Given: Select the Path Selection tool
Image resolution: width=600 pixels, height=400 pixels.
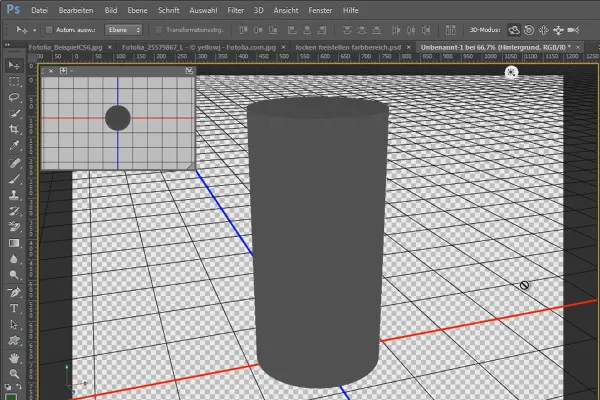Looking at the screenshot, I should click(x=14, y=325).
